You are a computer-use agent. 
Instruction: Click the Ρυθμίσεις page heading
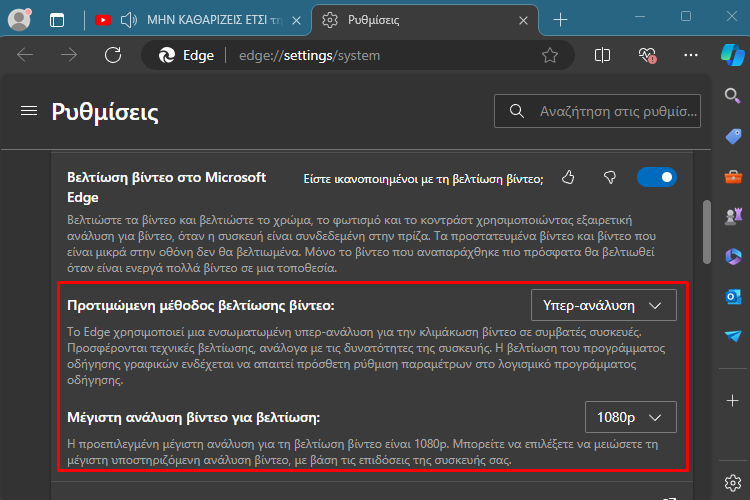105,112
